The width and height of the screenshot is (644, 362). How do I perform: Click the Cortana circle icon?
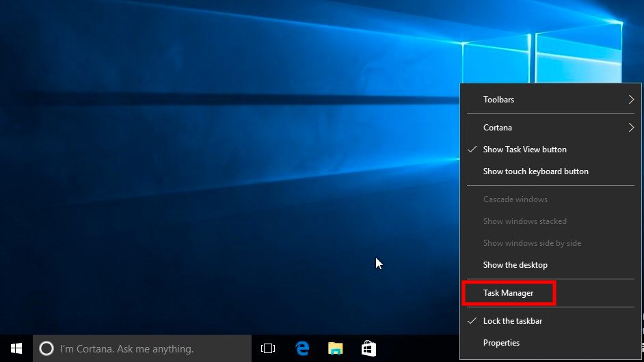(46, 349)
